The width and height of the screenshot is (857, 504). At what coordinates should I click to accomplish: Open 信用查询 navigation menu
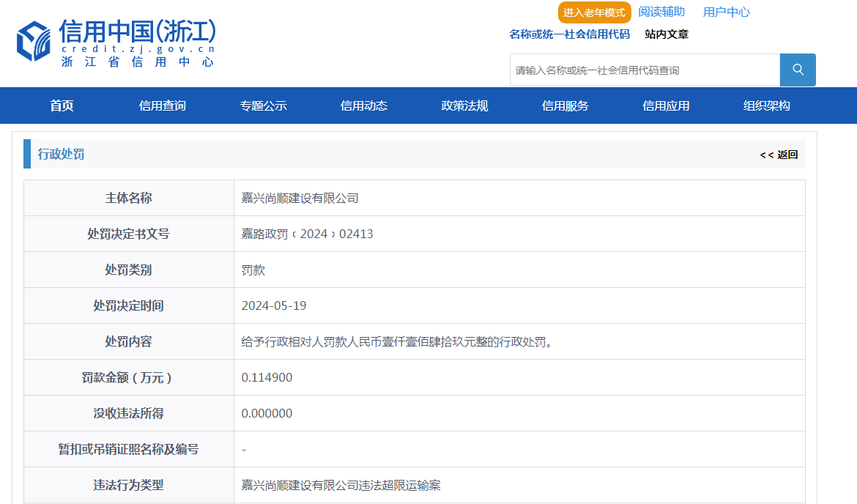(x=163, y=105)
